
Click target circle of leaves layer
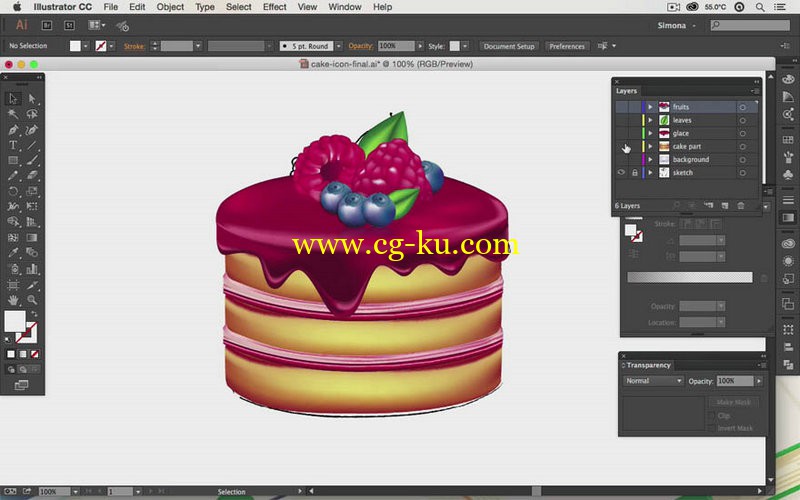tap(743, 120)
